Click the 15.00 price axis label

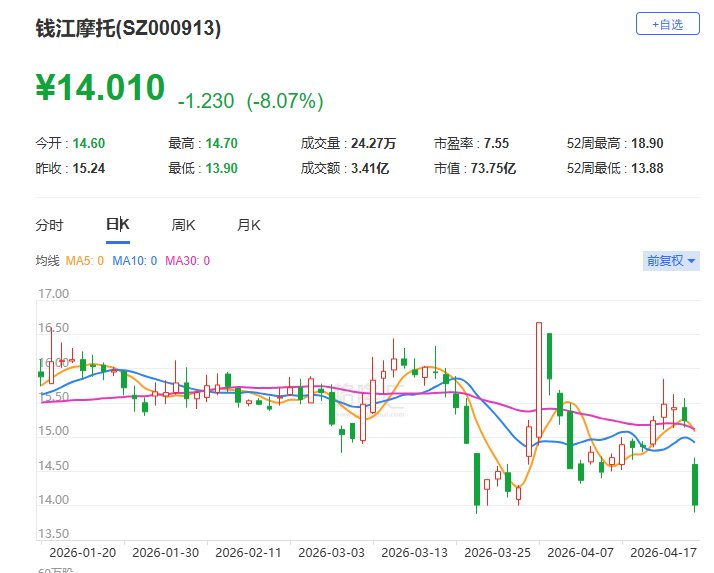(53, 431)
